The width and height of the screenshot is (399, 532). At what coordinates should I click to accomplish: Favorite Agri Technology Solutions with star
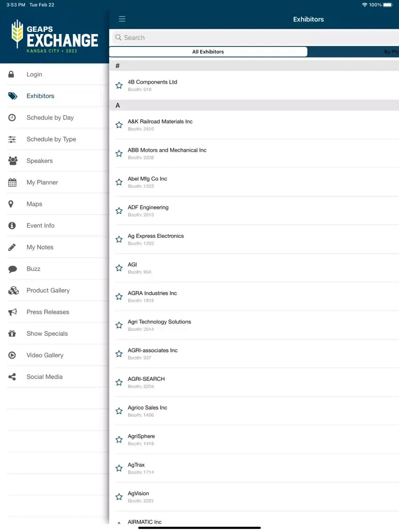pyautogui.click(x=119, y=325)
